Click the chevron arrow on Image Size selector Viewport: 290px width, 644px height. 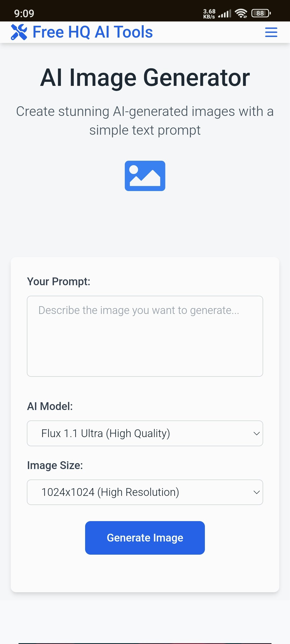(256, 492)
